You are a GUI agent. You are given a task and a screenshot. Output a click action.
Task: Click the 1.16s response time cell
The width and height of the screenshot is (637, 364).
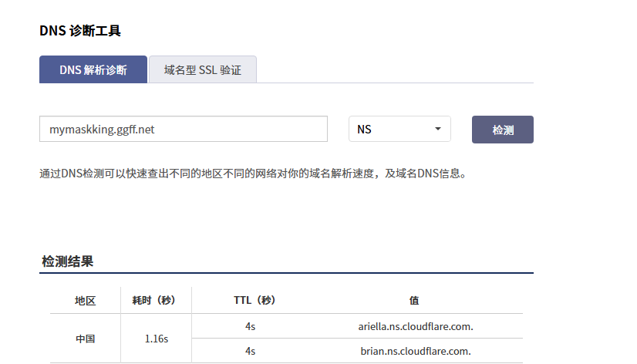[x=156, y=339]
